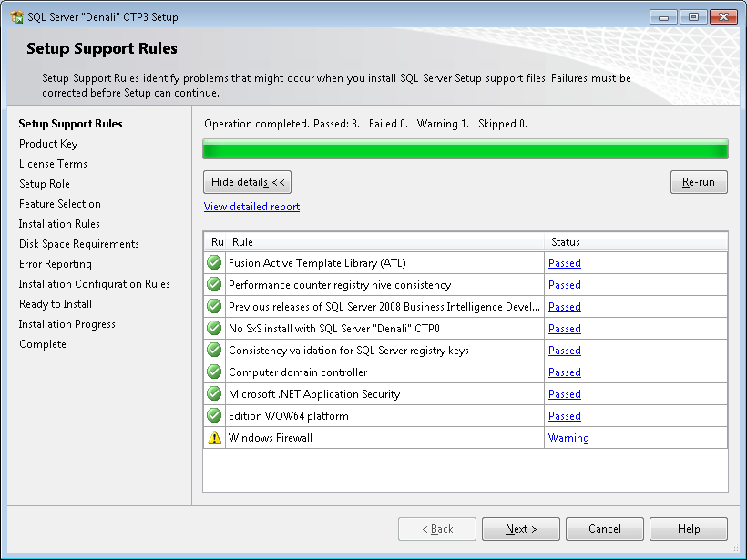Viewport: 747px width, 560px height.
Task: Open Passed link for Consistency validation rule
Action: [565, 351]
